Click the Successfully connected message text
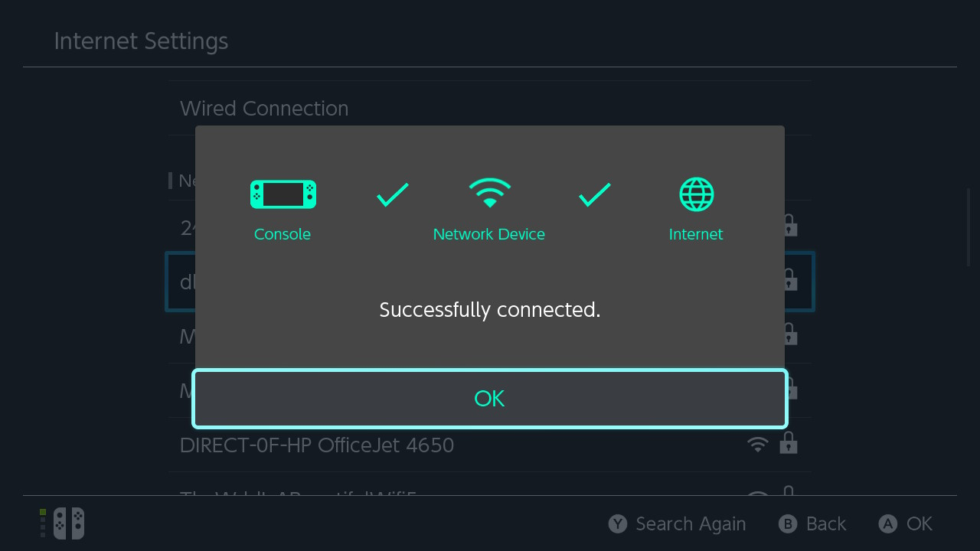Screen dimensions: 980x551 pos(490,310)
